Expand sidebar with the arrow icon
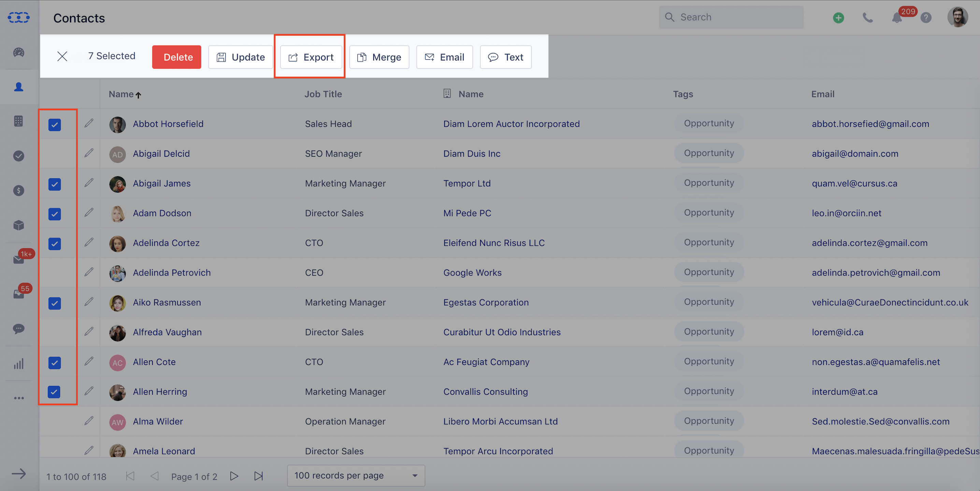This screenshot has width=980, height=491. pyautogui.click(x=19, y=474)
